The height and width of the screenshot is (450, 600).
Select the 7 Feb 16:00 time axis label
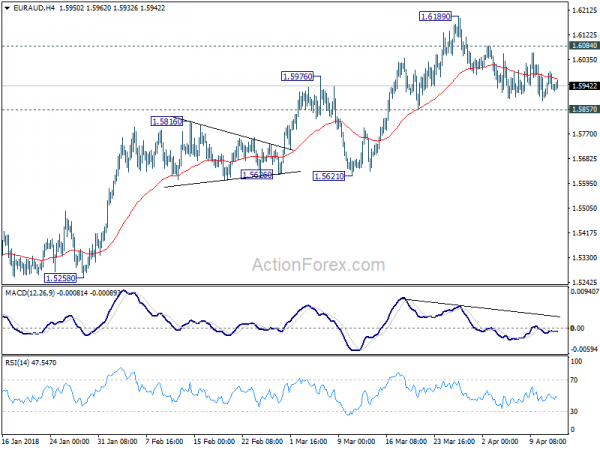[165, 441]
